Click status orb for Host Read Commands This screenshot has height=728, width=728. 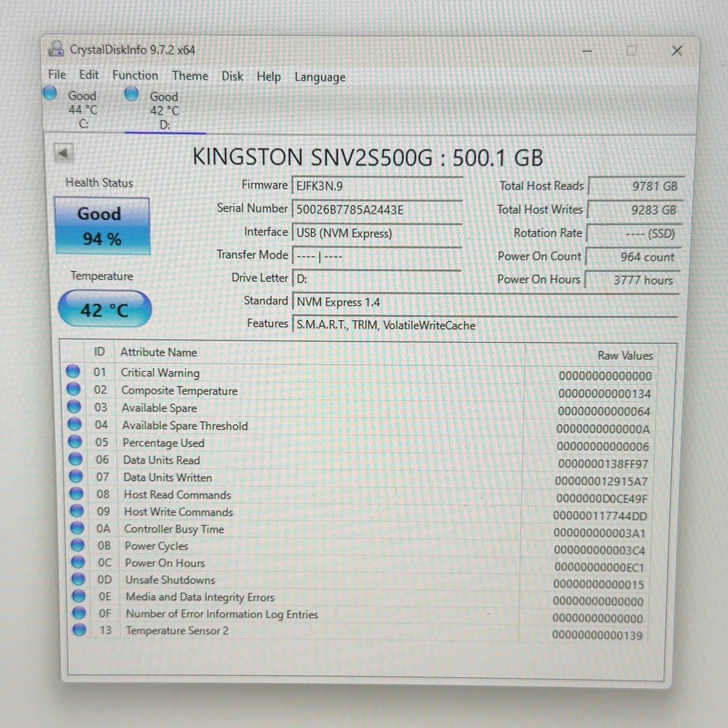point(76,494)
